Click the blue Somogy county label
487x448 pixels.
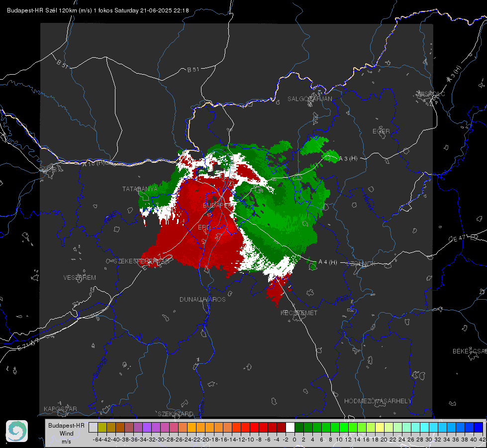(99, 368)
